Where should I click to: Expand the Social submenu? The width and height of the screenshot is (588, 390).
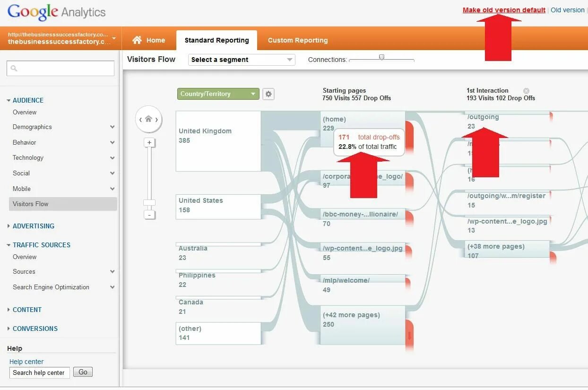112,173
